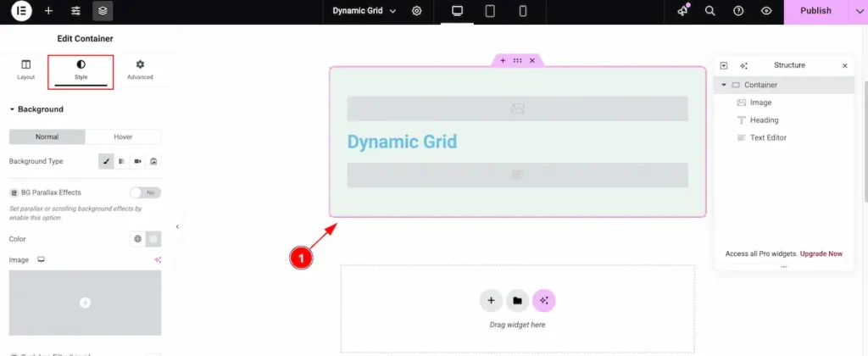Open the background Color picker swatch
Screen dimensions: 868x356
[x=153, y=239]
